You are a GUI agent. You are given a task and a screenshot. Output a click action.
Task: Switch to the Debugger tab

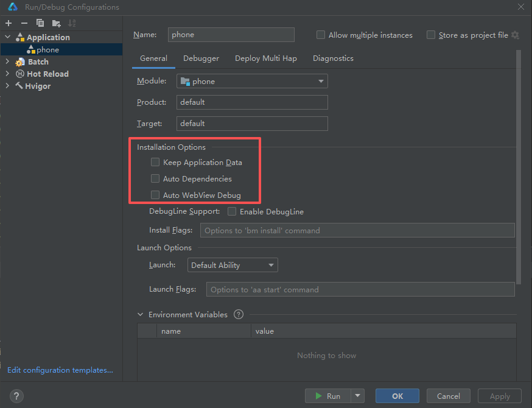(201, 58)
